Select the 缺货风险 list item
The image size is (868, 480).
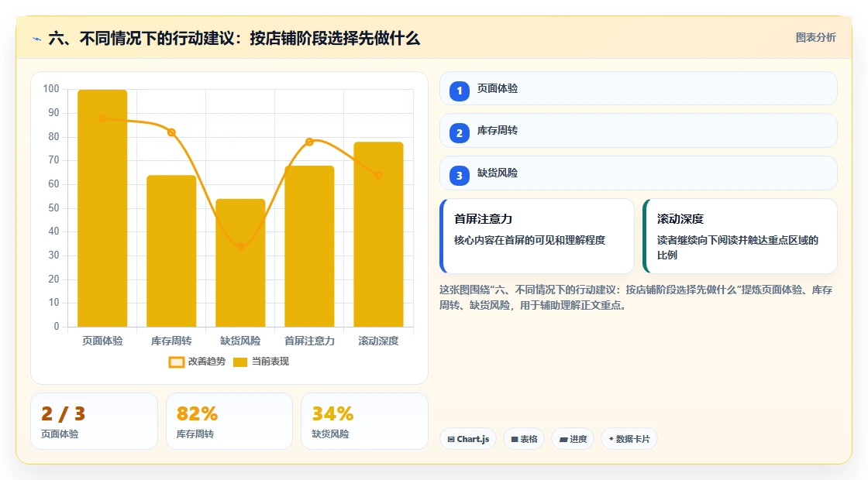(639, 173)
